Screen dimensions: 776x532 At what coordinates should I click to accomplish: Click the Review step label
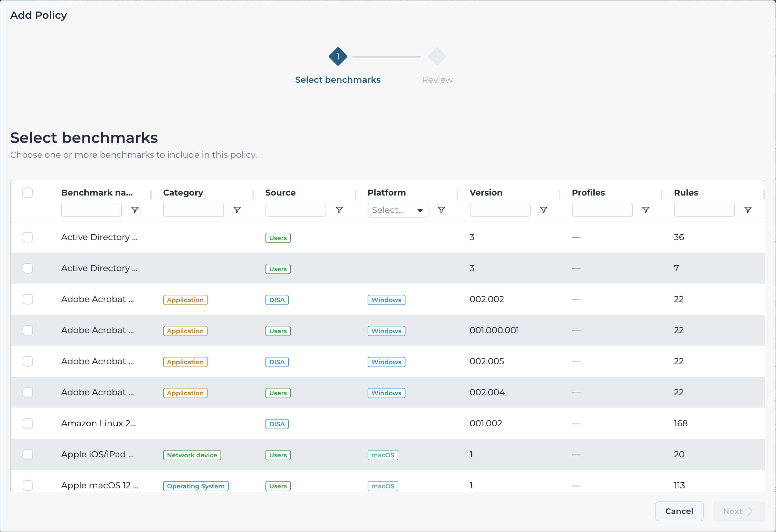pos(437,80)
